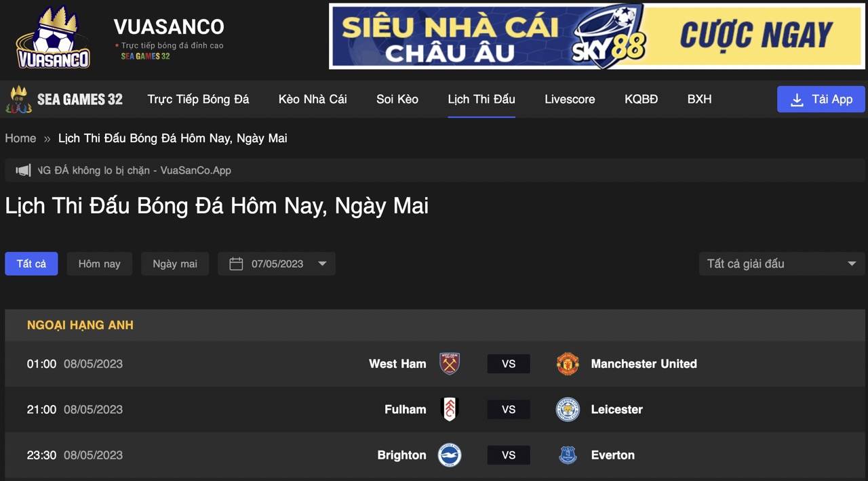Screen dimensions: 868x481
Task: Click the 'Tải App' download button
Action: pos(821,99)
